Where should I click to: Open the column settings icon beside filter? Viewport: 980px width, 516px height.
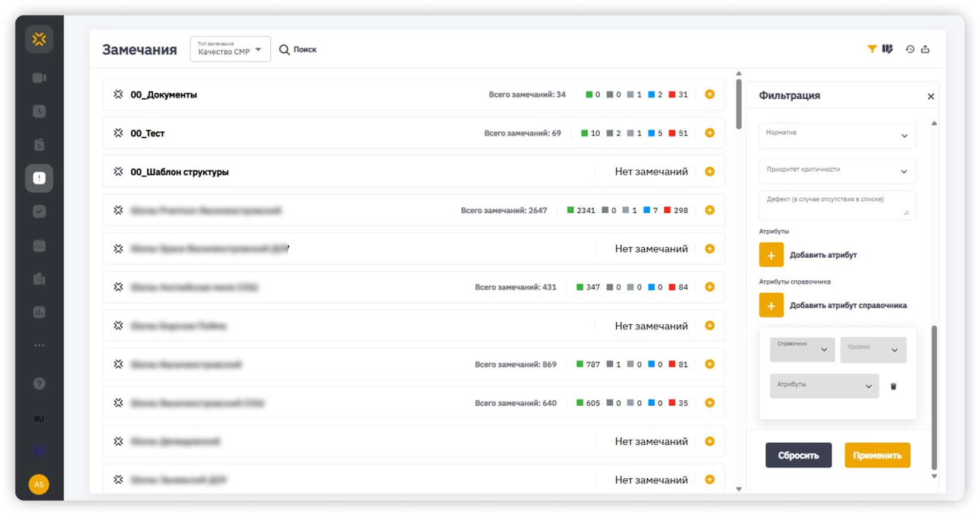(x=887, y=49)
